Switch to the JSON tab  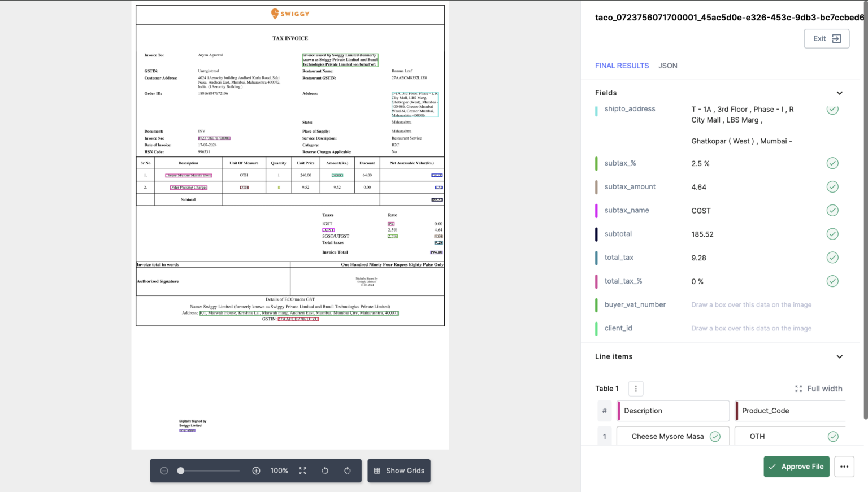(667, 66)
